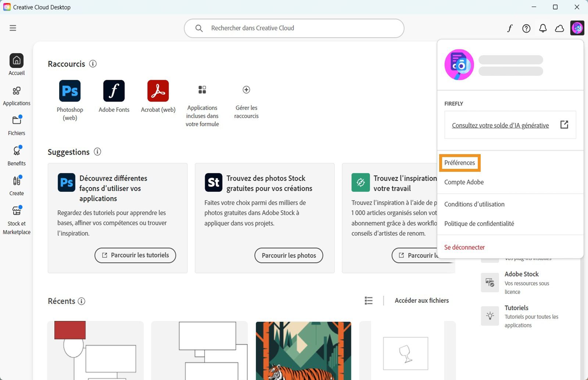Open the Adobe Stock resources link
The width and height of the screenshot is (588, 380).
(x=527, y=283)
